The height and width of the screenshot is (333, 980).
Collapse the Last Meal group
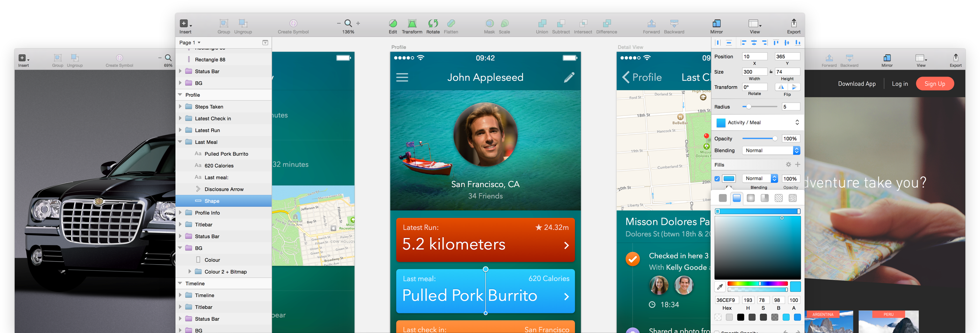pos(180,141)
